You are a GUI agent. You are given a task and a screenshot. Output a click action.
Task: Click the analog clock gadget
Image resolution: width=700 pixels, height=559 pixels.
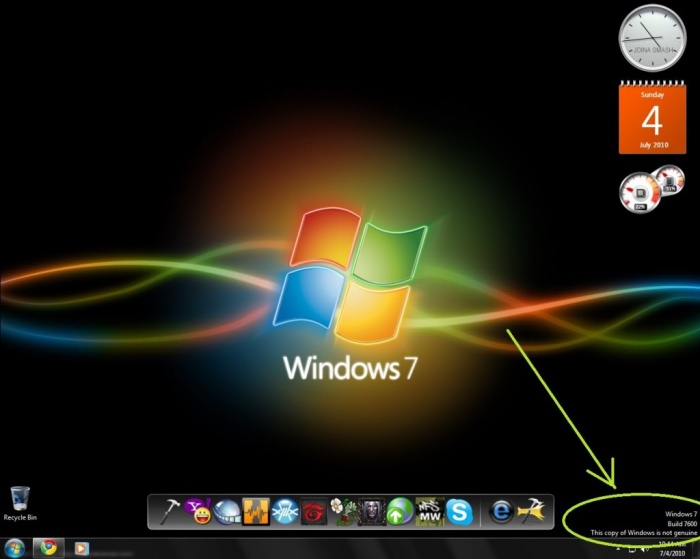coord(652,38)
